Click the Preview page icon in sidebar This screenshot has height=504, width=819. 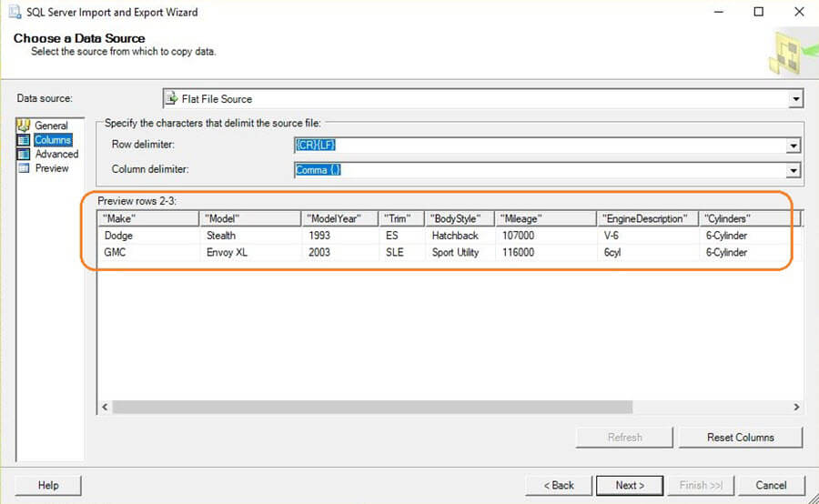point(24,168)
